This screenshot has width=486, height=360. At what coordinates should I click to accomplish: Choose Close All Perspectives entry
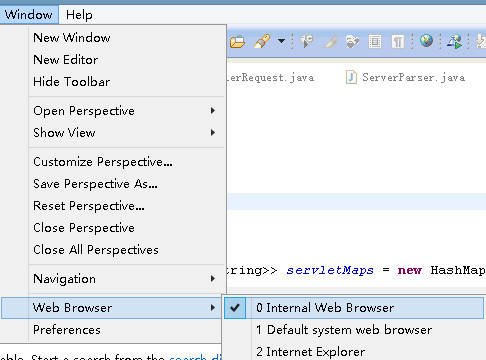[127, 250]
